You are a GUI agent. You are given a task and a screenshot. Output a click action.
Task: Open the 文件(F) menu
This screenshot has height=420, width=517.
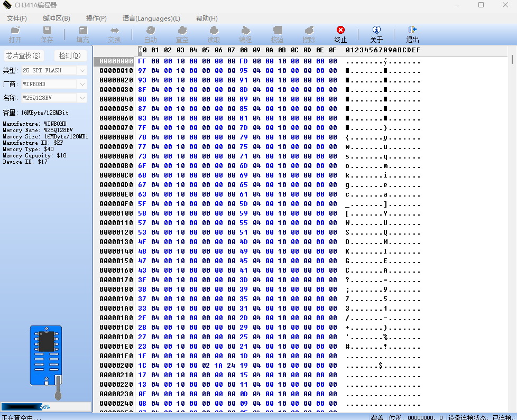pos(17,18)
